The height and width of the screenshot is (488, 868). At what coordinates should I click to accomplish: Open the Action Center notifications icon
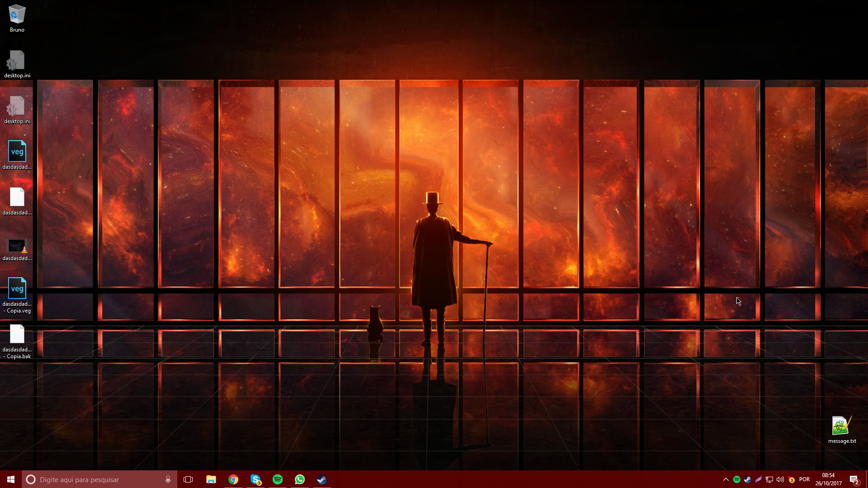[x=854, y=479]
